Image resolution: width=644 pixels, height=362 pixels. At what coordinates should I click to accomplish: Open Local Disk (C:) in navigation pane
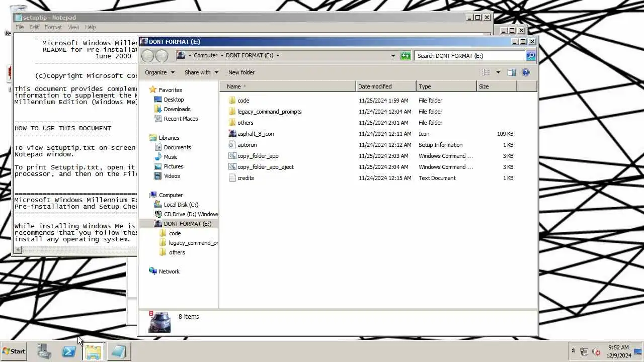(x=181, y=205)
